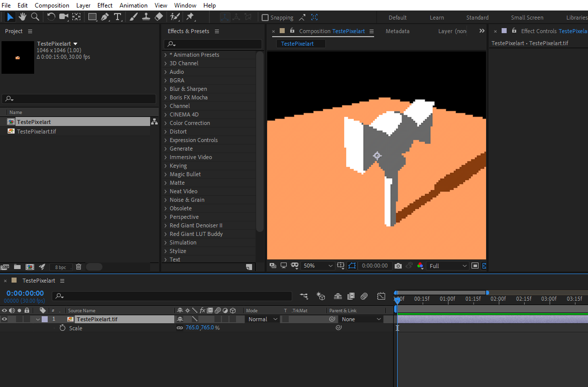The height and width of the screenshot is (387, 588).
Task: Take a snapshot with the camera icon
Action: pyautogui.click(x=398, y=266)
